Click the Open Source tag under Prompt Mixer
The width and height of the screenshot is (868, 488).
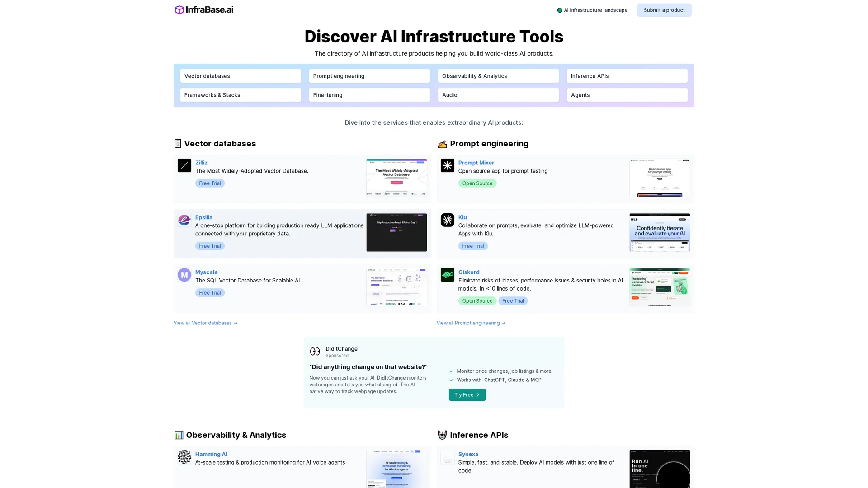point(477,183)
